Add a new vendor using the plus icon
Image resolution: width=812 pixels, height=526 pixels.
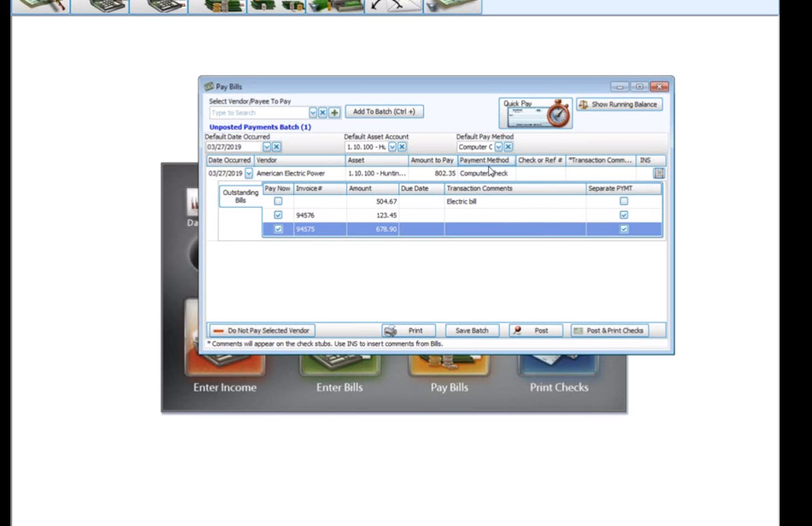click(x=333, y=111)
